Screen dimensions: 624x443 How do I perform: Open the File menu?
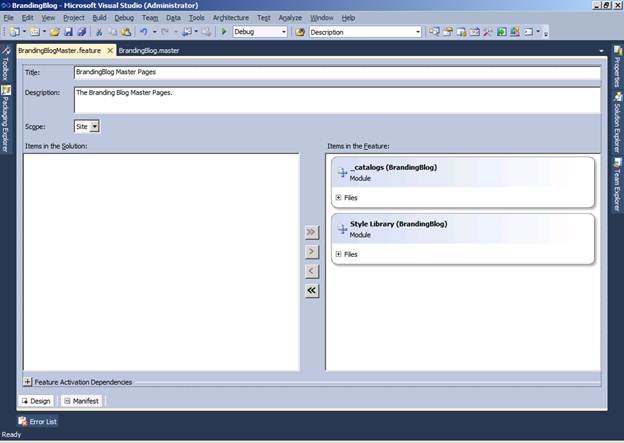(8, 18)
